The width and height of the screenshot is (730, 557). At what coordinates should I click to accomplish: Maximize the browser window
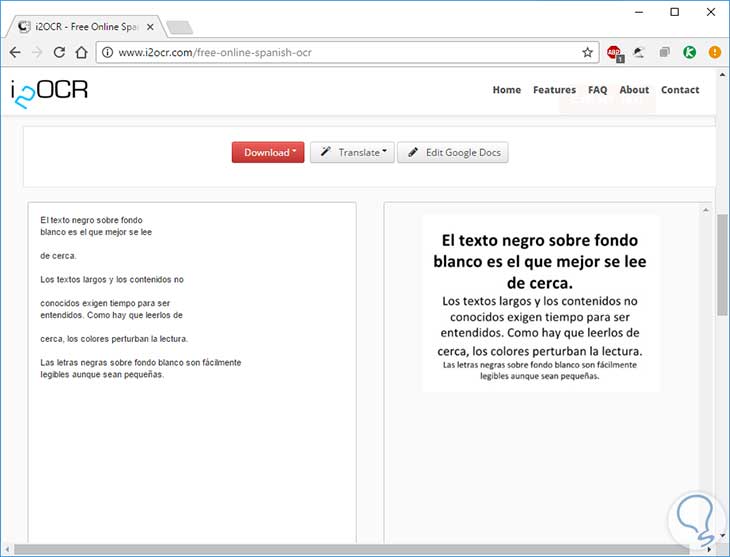675,12
